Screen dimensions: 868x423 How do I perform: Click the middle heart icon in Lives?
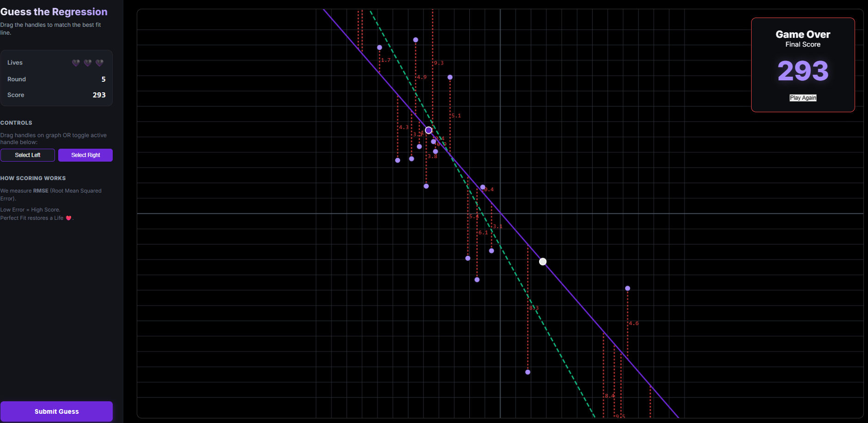point(88,63)
